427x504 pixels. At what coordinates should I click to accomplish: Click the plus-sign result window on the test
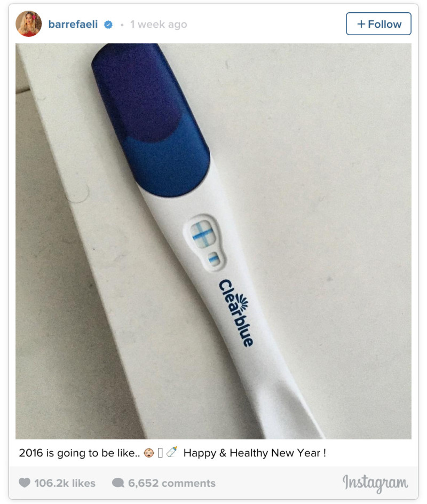202,234
